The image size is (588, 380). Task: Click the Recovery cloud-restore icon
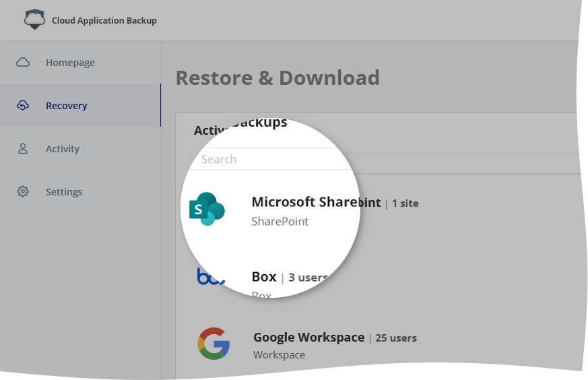[23, 105]
